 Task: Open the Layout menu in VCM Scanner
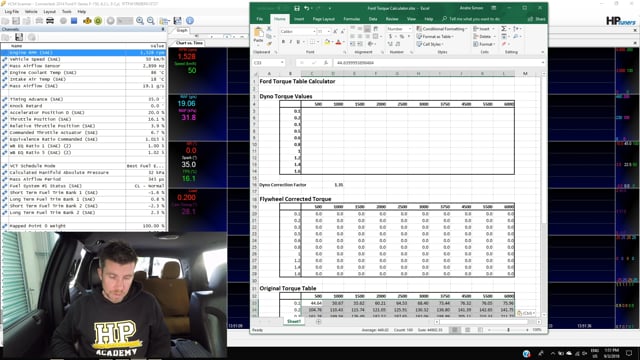(49, 11)
